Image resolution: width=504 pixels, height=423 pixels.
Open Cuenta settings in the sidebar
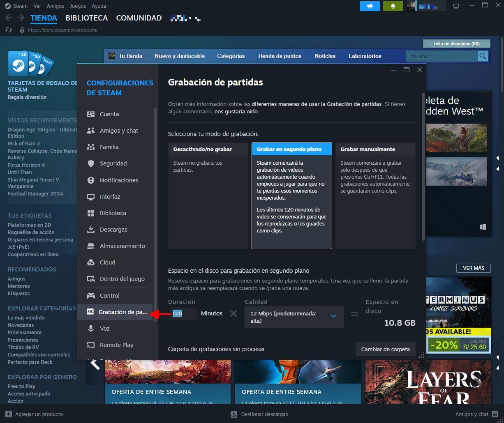[108, 114]
